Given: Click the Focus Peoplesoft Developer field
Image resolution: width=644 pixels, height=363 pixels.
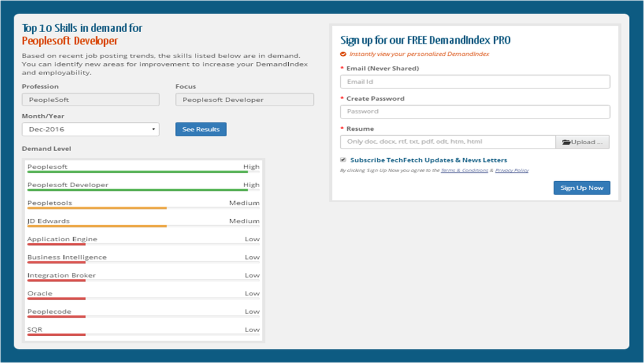Looking at the screenshot, I should coord(245,100).
